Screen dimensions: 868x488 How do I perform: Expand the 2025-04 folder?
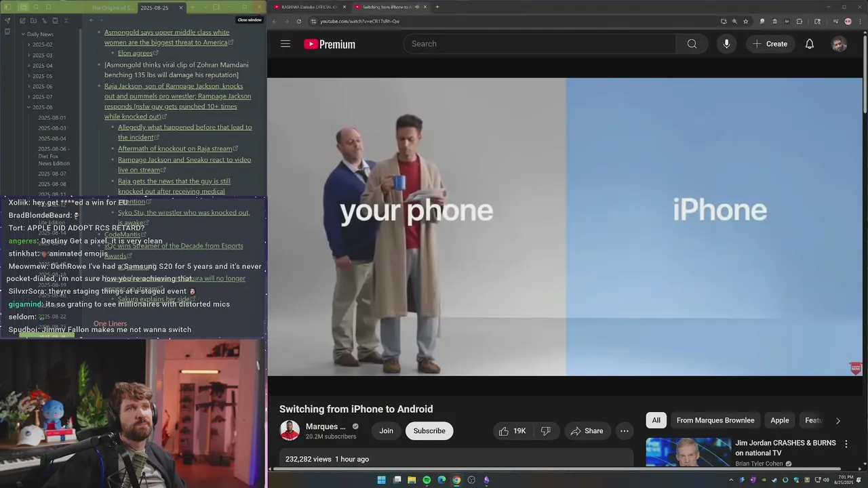click(x=29, y=66)
